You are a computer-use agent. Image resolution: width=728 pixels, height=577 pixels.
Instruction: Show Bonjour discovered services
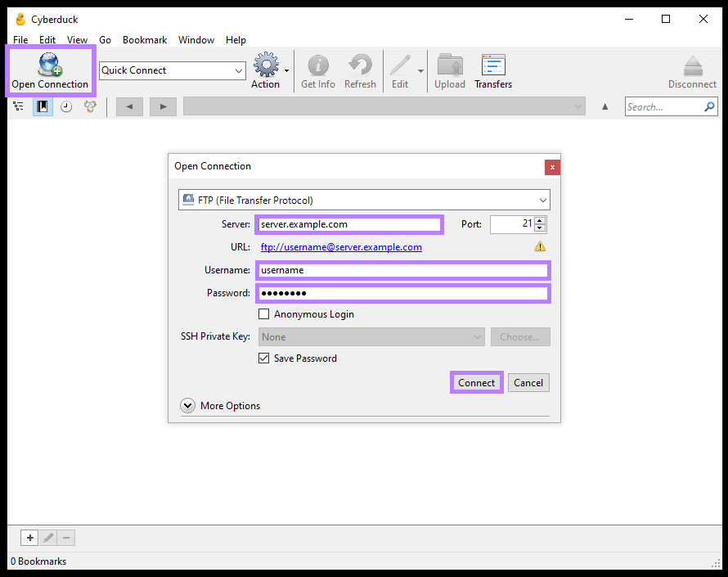(x=89, y=106)
